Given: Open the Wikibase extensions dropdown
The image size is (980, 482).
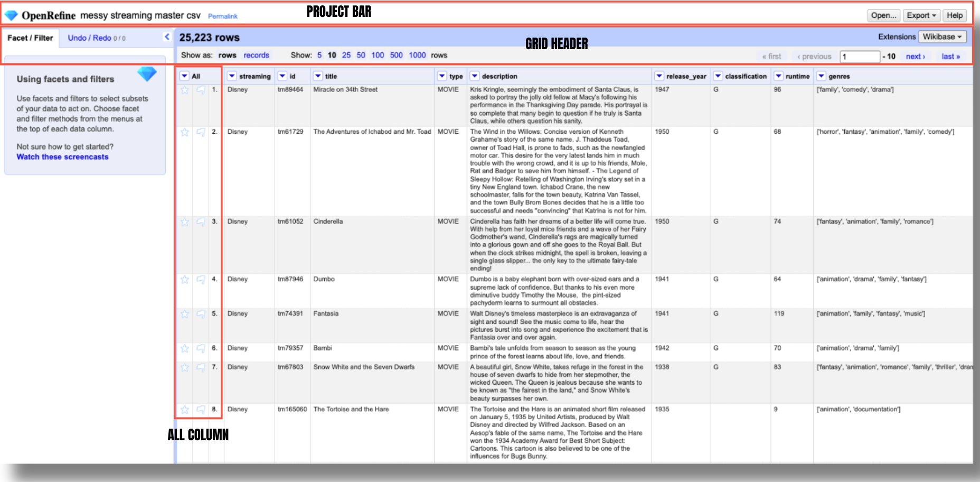Looking at the screenshot, I should pos(943,36).
